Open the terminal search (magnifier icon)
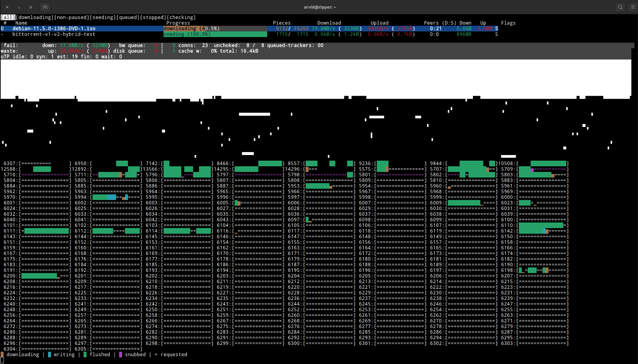The image size is (638, 364). (620, 7)
